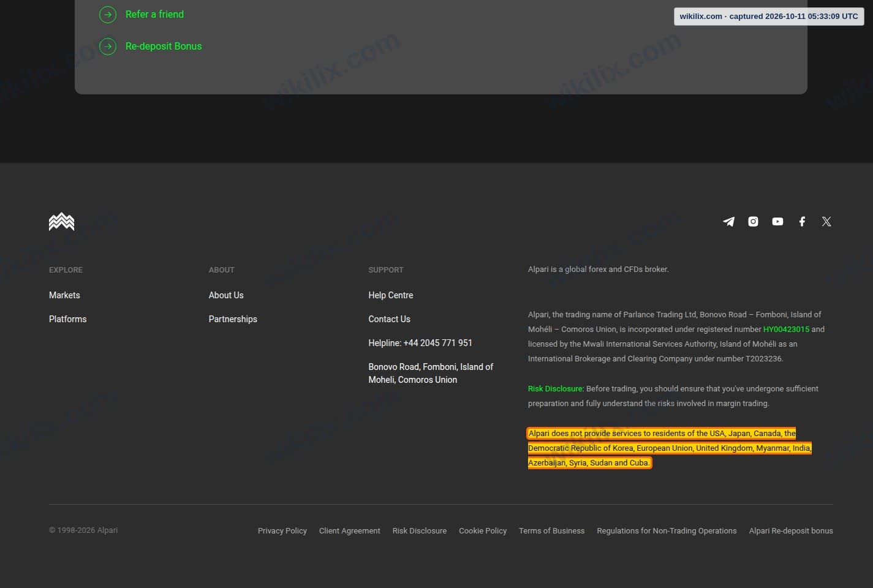Open the X (Twitter) social icon

pyautogui.click(x=826, y=222)
